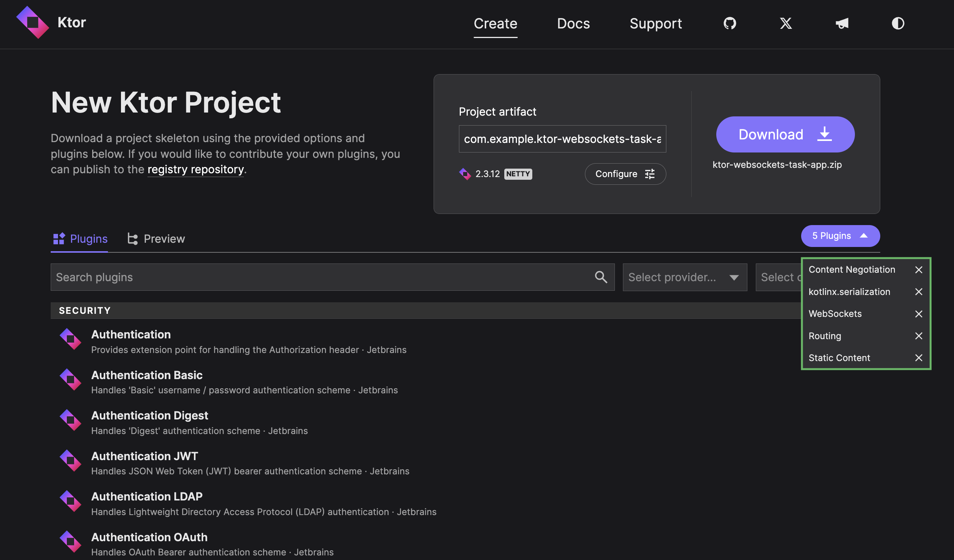
Task: Remove the Static Content plugin
Action: tap(919, 358)
